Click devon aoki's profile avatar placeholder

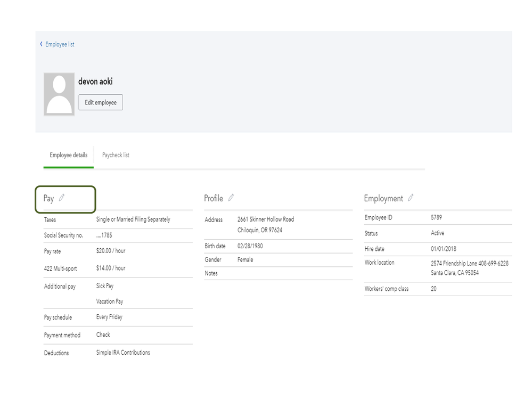click(x=59, y=94)
